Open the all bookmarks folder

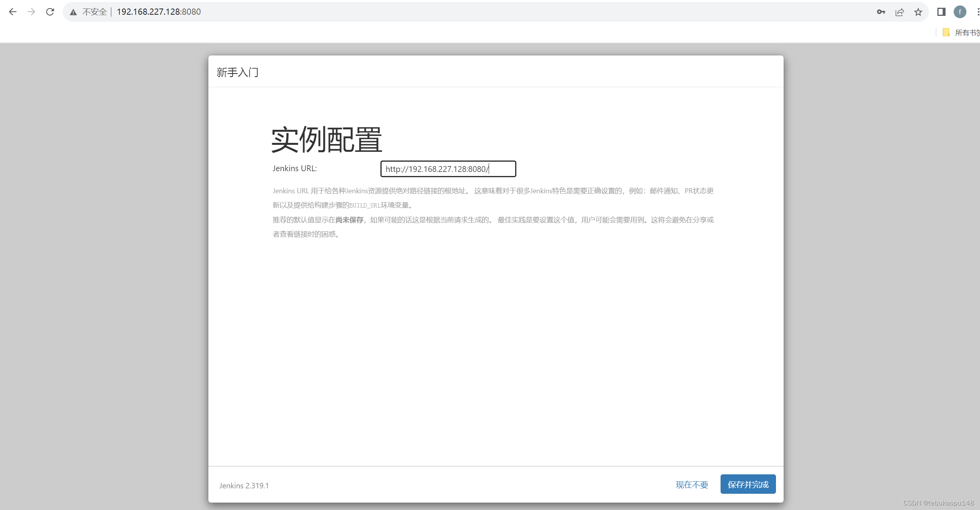[x=961, y=33]
